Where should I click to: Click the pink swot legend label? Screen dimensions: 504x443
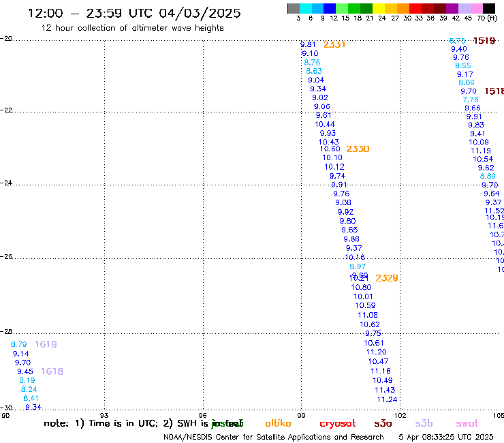(x=467, y=423)
